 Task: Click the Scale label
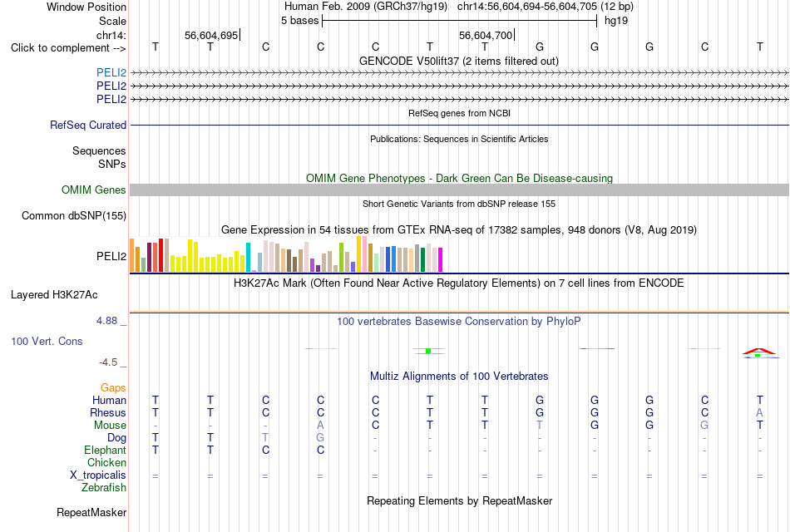(x=112, y=21)
